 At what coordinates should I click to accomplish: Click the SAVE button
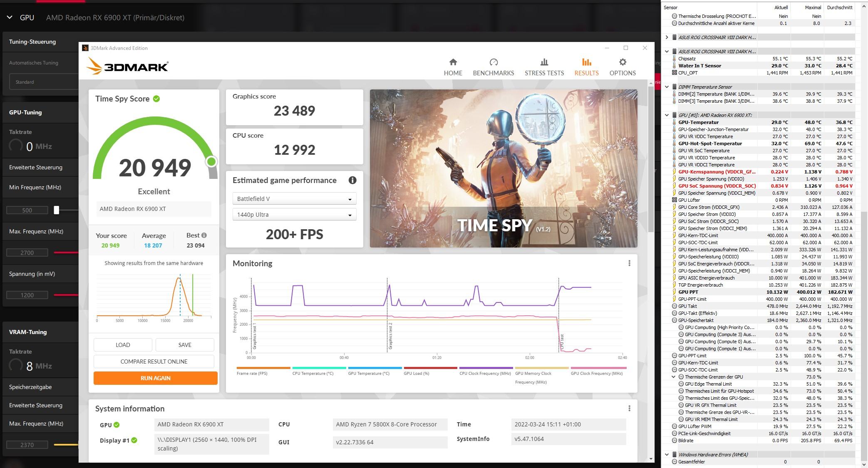(185, 345)
